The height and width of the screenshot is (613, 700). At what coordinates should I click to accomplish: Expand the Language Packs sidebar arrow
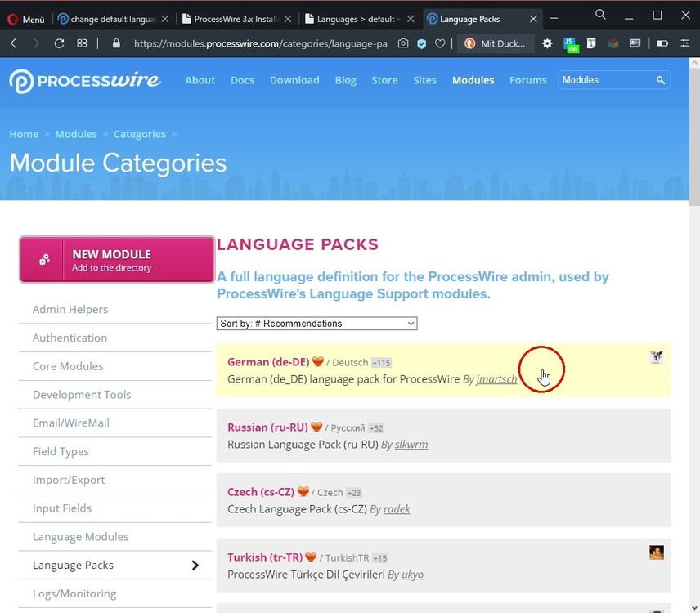coord(195,566)
